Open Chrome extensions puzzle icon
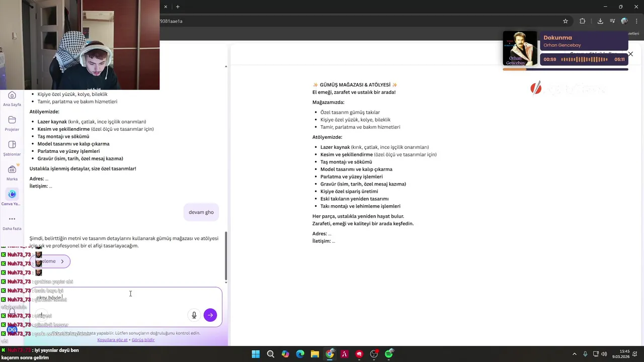 pyautogui.click(x=582, y=21)
